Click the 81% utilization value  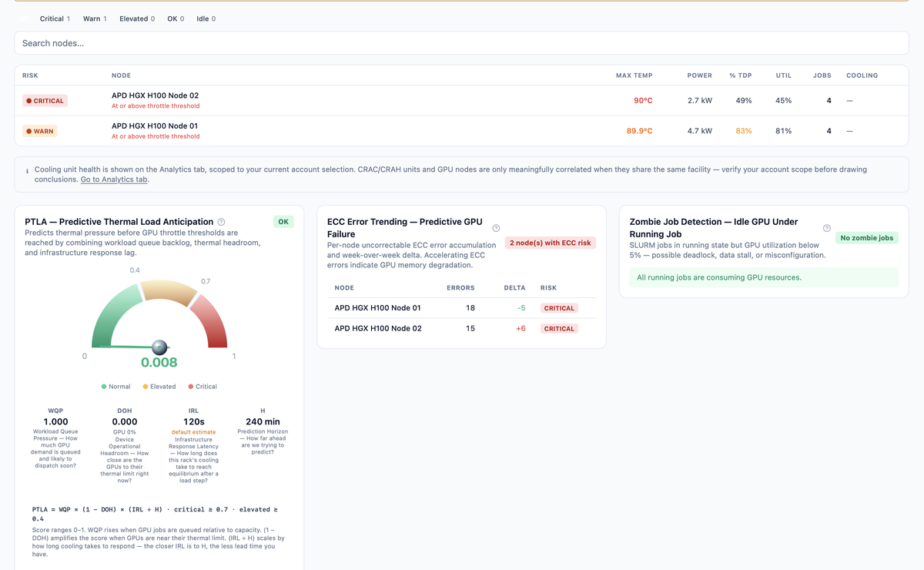pyautogui.click(x=783, y=131)
